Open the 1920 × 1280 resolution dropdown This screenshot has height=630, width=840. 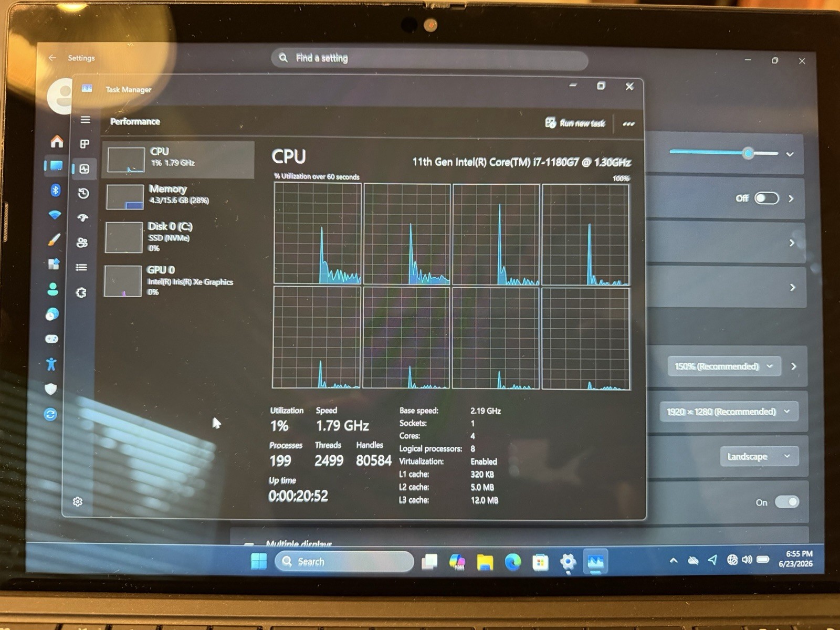729,412
